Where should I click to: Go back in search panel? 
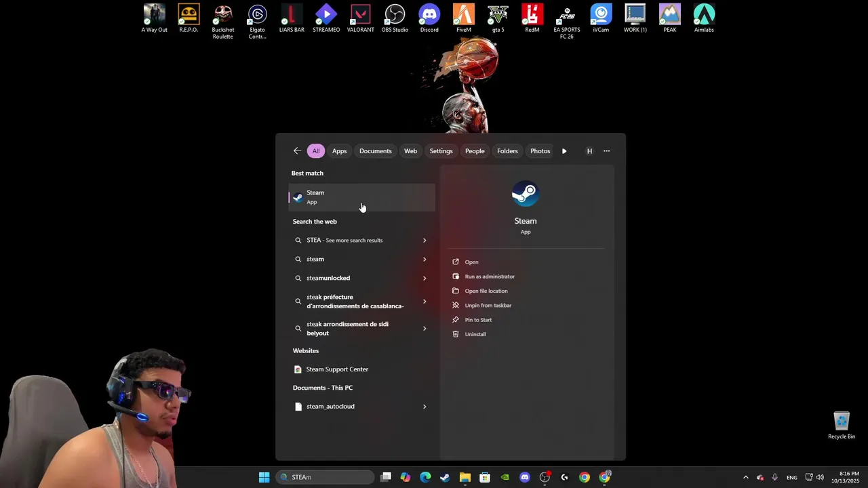click(297, 151)
